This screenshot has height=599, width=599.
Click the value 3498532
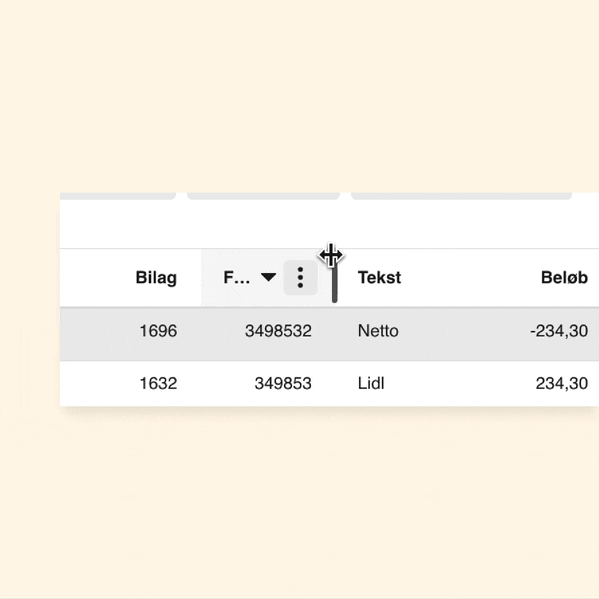coord(278,331)
